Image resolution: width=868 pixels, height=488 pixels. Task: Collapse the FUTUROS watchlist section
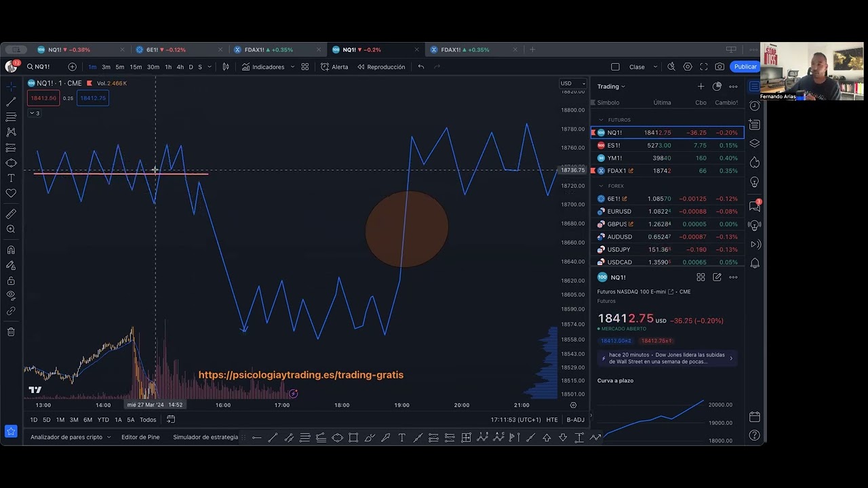(x=601, y=120)
